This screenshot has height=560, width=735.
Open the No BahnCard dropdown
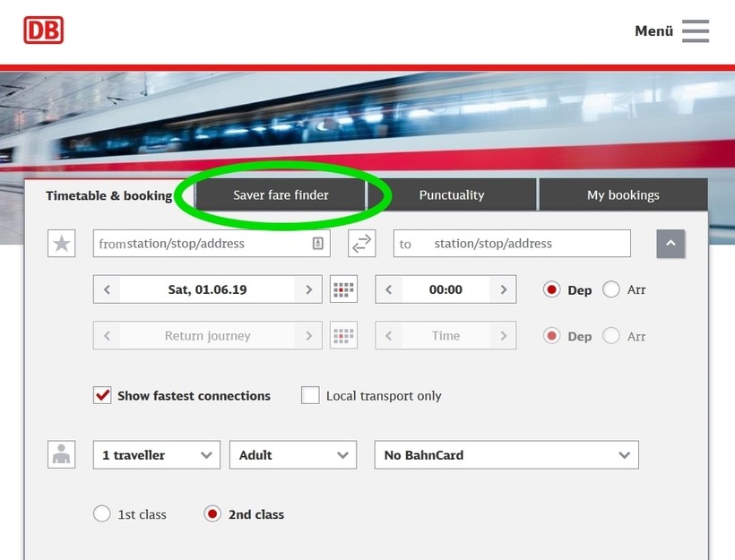click(x=506, y=455)
